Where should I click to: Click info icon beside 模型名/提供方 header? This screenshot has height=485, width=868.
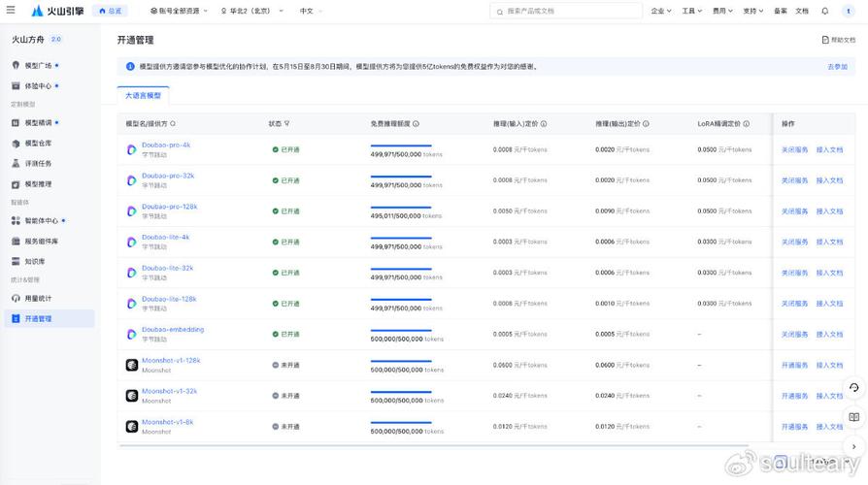pyautogui.click(x=173, y=124)
